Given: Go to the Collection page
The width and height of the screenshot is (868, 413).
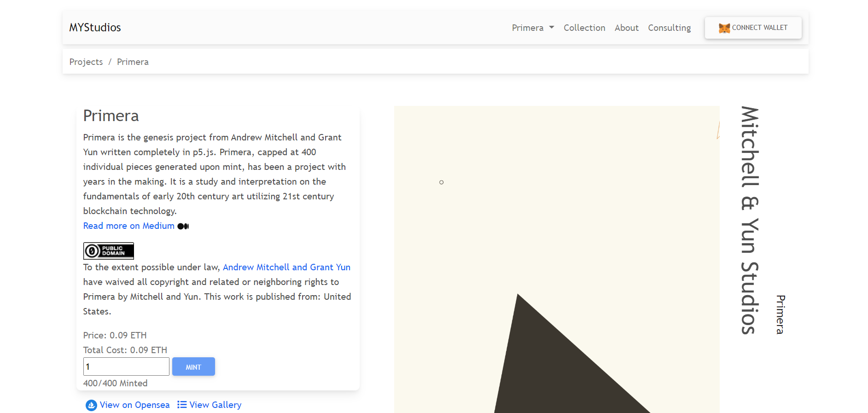Looking at the screenshot, I should tap(584, 28).
